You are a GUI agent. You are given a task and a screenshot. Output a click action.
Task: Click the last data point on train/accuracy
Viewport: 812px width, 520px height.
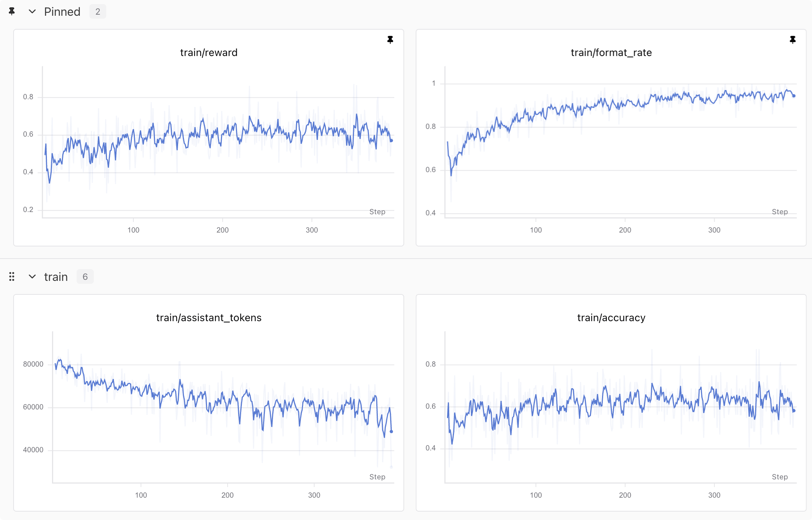click(794, 411)
